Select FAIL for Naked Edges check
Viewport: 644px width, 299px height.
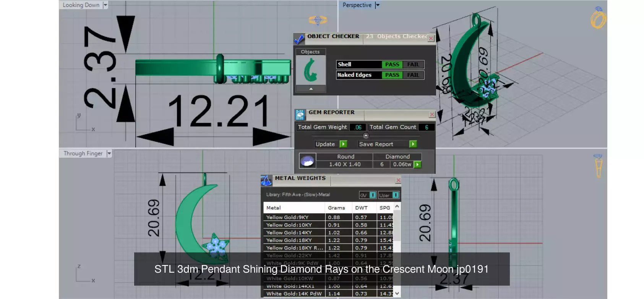click(413, 75)
